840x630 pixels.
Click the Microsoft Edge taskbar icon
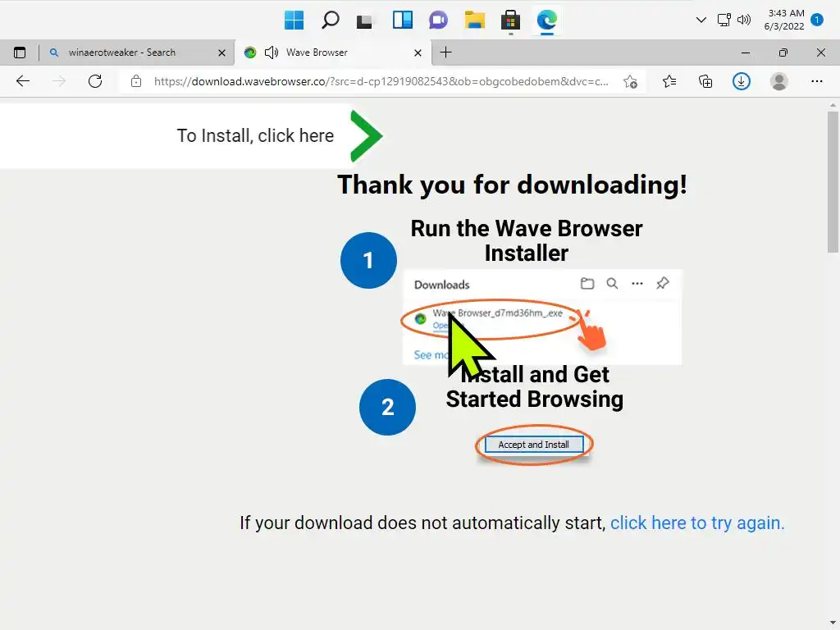547,21
